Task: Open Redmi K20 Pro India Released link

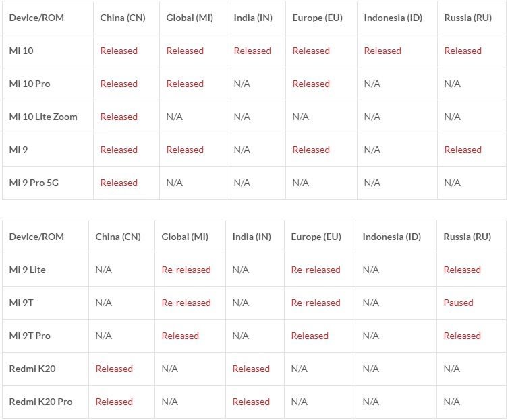Action: coord(251,402)
